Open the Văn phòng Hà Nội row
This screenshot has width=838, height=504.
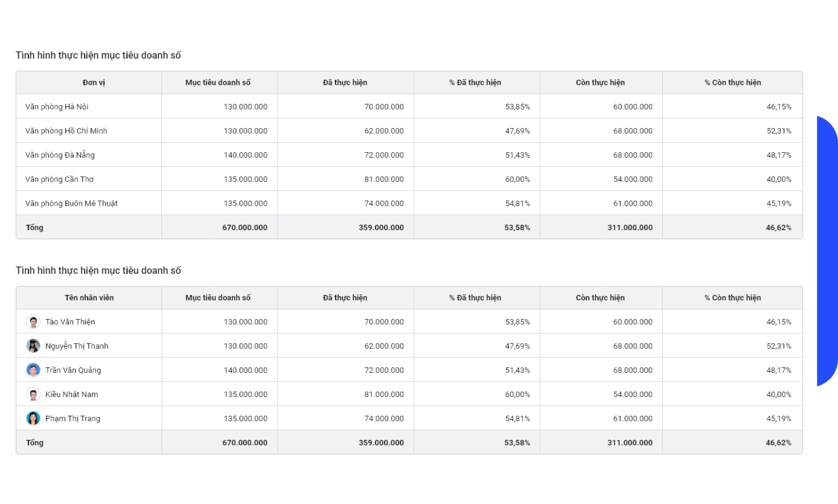point(57,107)
